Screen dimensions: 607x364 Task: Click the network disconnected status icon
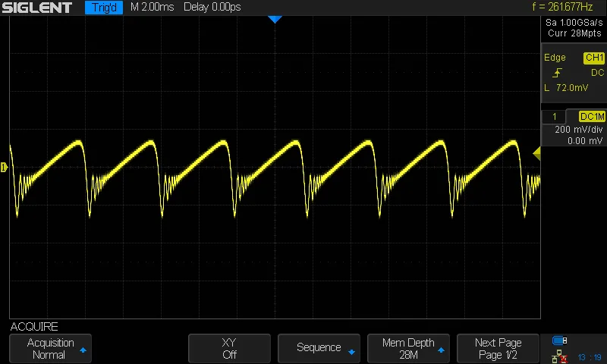[559, 356]
